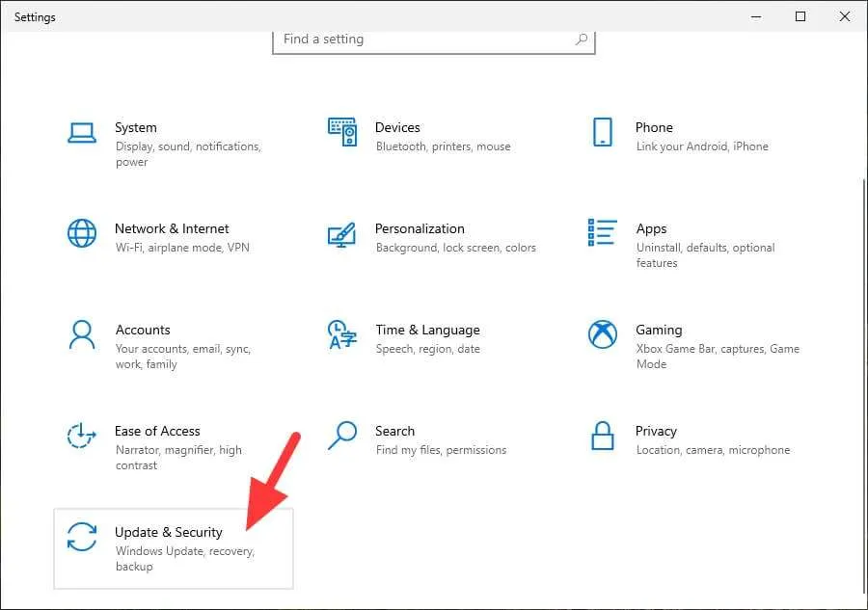Image resolution: width=868 pixels, height=610 pixels.
Task: Click 'Link your Android, iPhone' text
Action: (702, 146)
